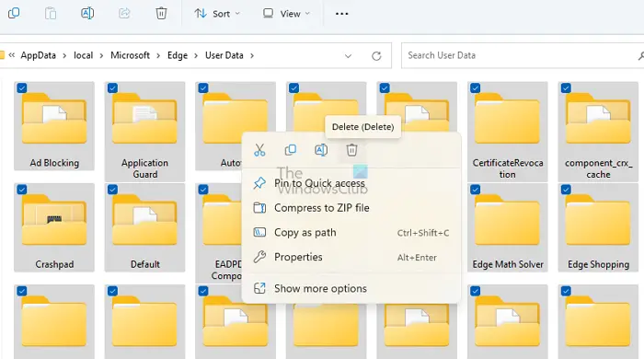Viewport: 644px width, 359px height.
Task: Expand the chevron after Edge in breadcrumb
Action: click(x=196, y=55)
